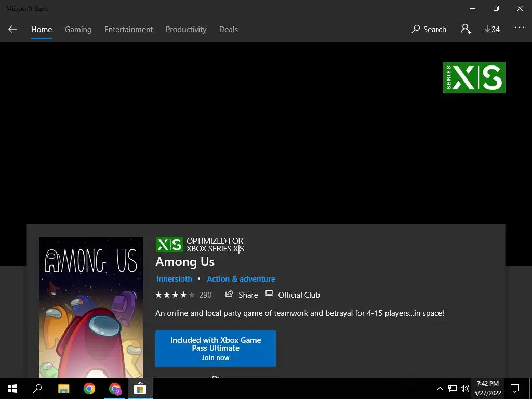Open downloads showing 34 updates

[491, 30]
